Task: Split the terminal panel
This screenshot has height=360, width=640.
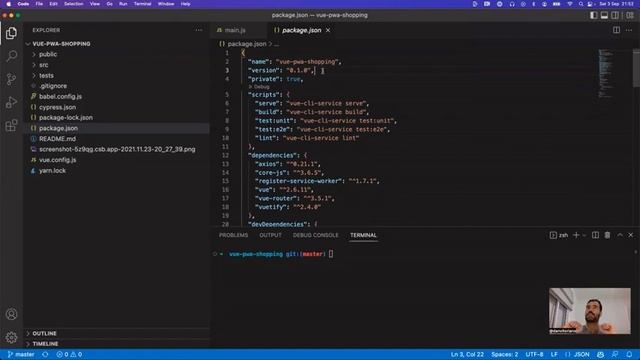Action: click(x=596, y=235)
